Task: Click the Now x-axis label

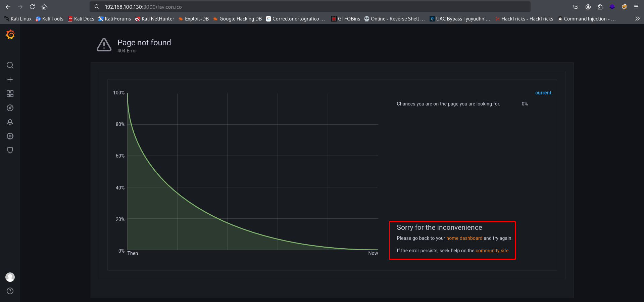Action: pos(373,253)
